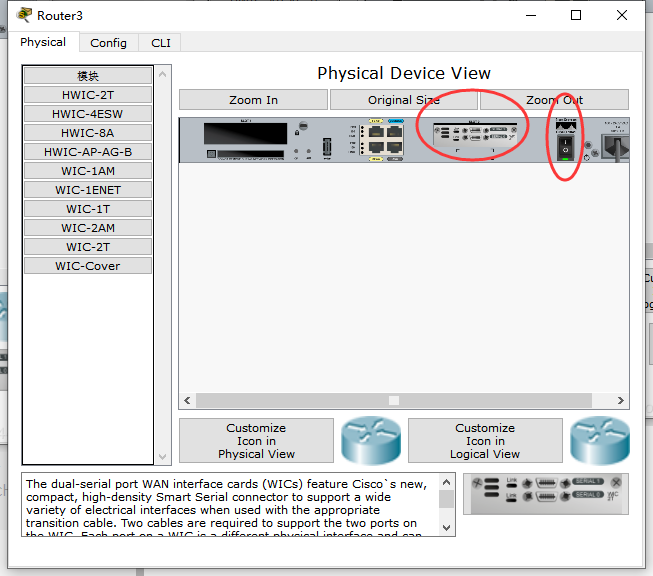Viewport: 653px width, 576px height.
Task: Click device view left scroll arrow
Action: click(x=187, y=400)
